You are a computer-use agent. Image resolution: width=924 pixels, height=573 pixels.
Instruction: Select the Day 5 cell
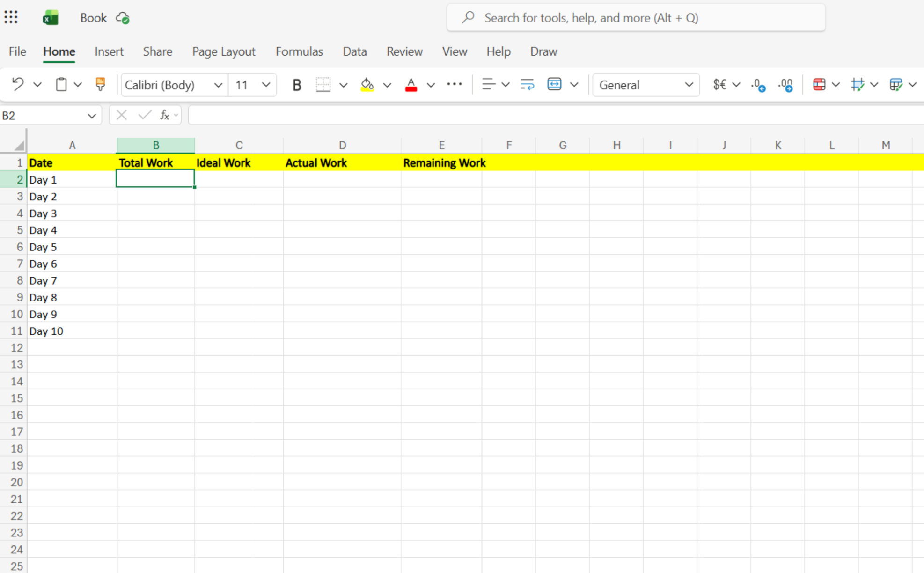(72, 247)
